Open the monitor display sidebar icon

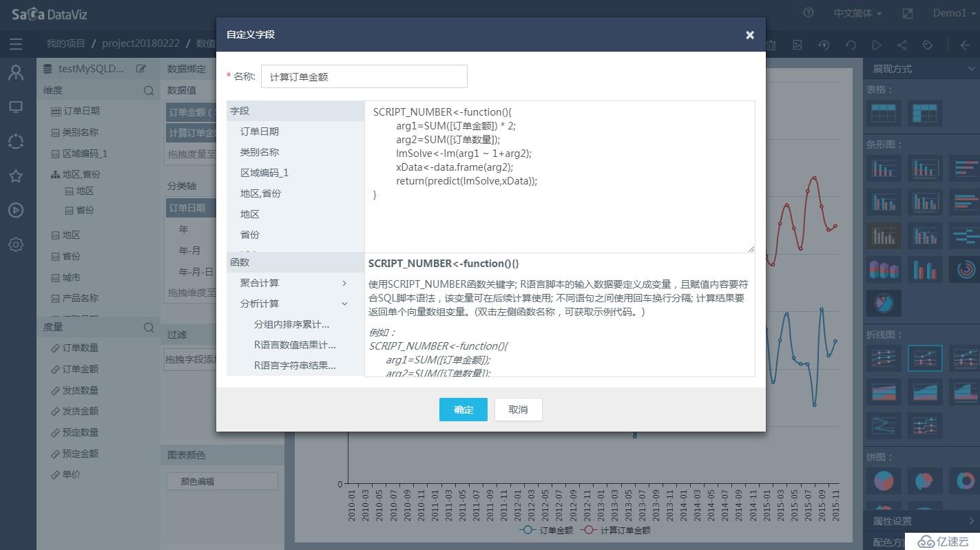pyautogui.click(x=16, y=107)
